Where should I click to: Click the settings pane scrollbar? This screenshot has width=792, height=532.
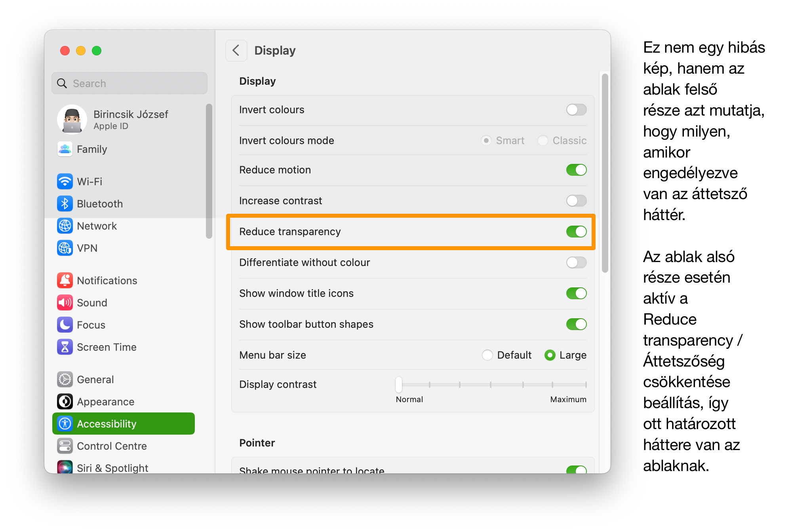coord(605,173)
